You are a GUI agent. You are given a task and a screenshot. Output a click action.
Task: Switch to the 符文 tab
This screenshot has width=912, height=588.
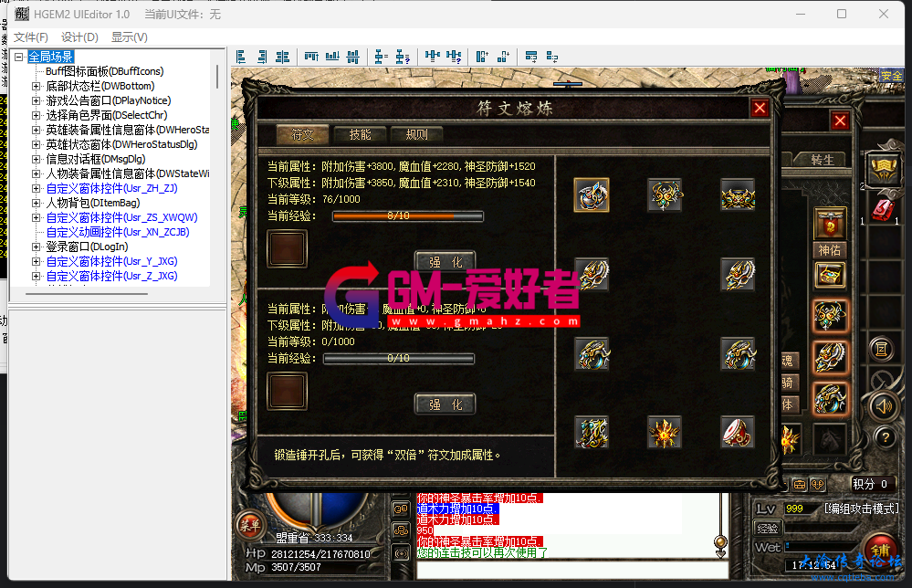pos(302,135)
